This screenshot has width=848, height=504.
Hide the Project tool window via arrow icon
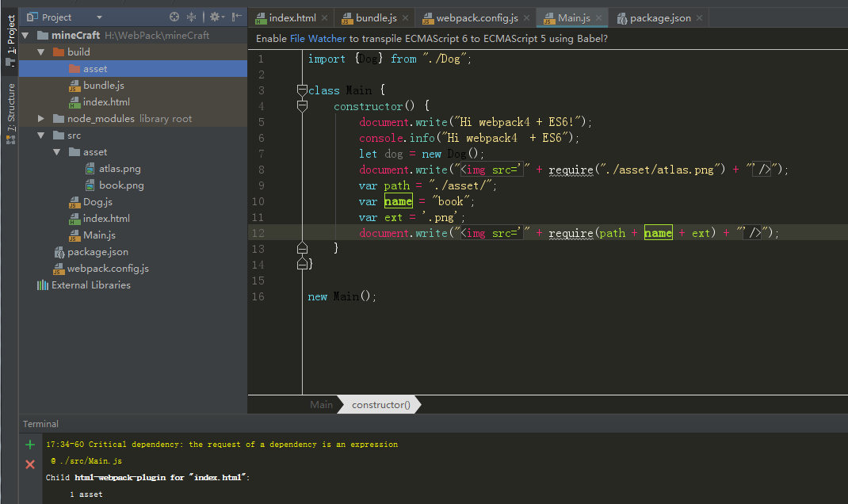(x=236, y=17)
